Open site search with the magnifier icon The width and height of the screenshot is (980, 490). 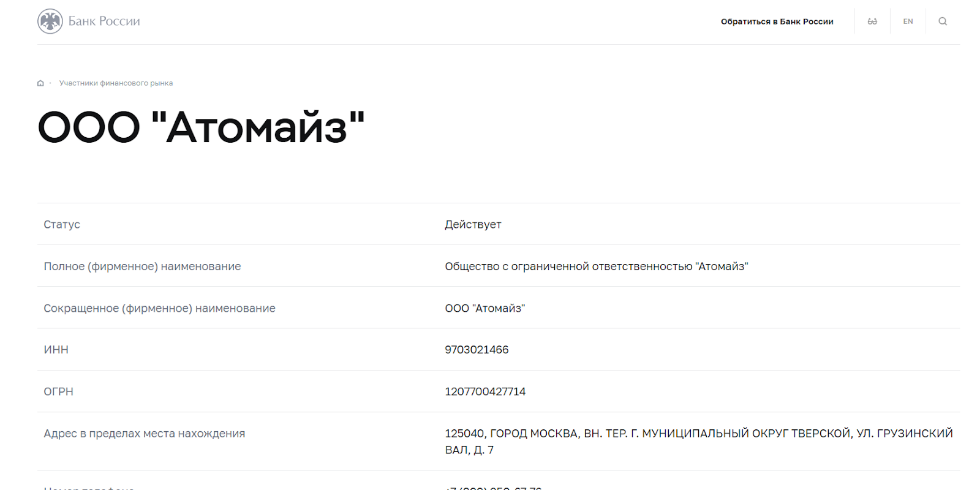(x=943, y=21)
